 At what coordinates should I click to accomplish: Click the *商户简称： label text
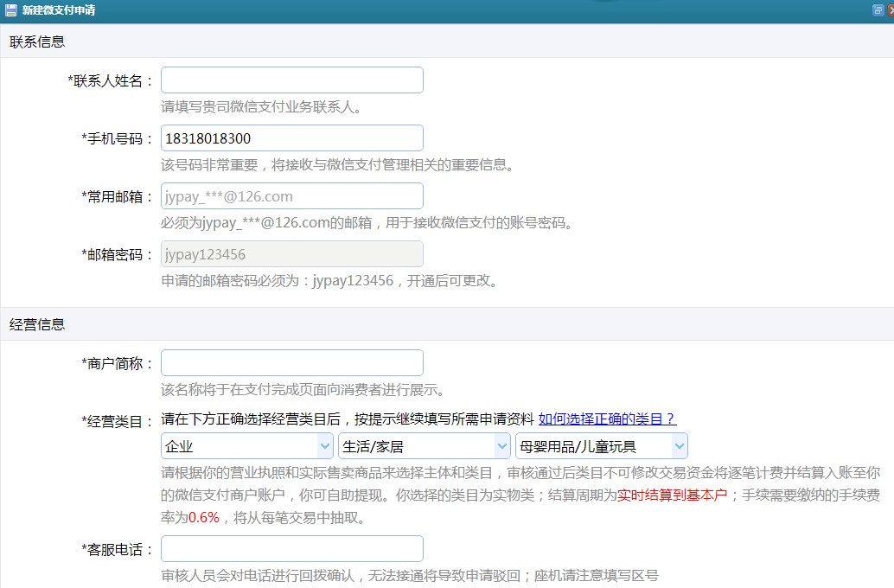pyautogui.click(x=118, y=363)
